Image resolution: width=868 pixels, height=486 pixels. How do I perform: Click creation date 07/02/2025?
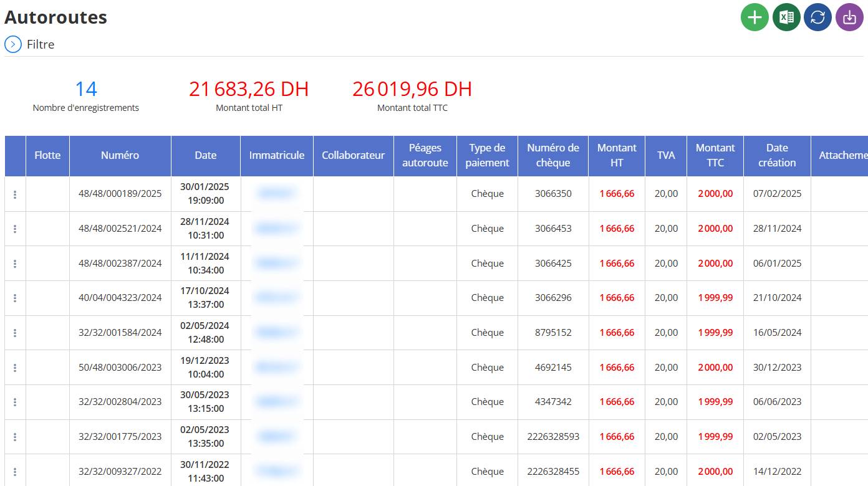(x=777, y=194)
